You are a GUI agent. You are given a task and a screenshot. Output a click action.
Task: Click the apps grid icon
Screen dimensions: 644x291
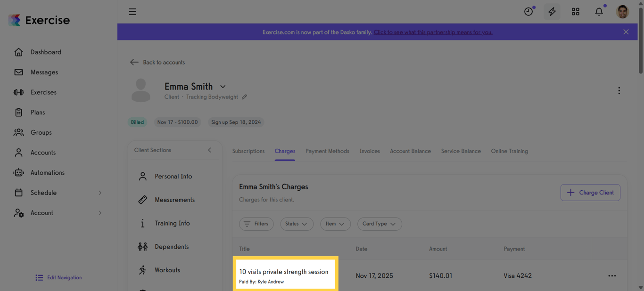[575, 11]
